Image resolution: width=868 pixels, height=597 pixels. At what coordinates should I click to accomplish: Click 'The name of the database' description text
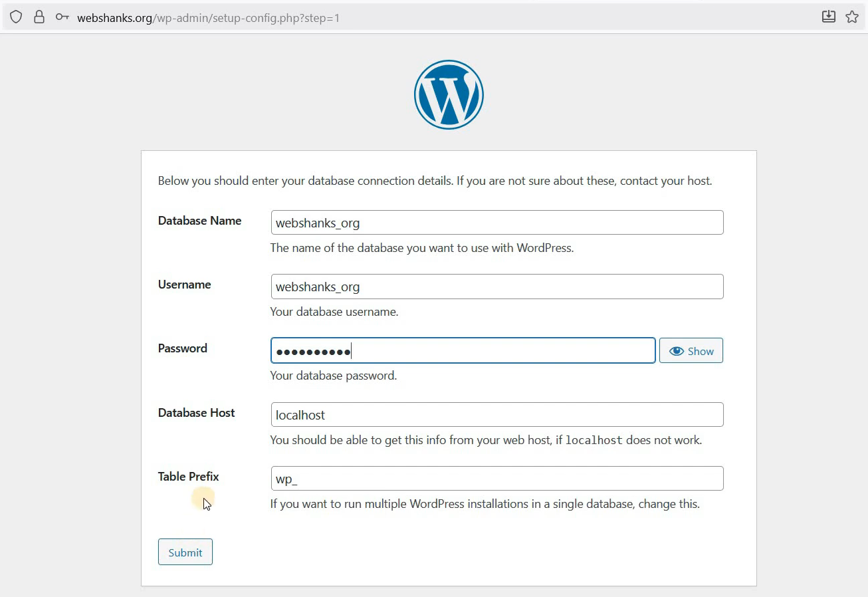point(422,248)
